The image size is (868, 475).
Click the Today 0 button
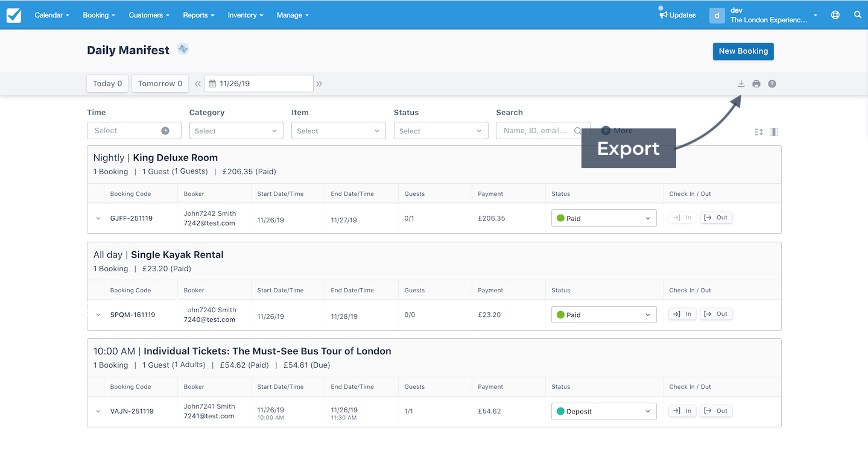107,84
